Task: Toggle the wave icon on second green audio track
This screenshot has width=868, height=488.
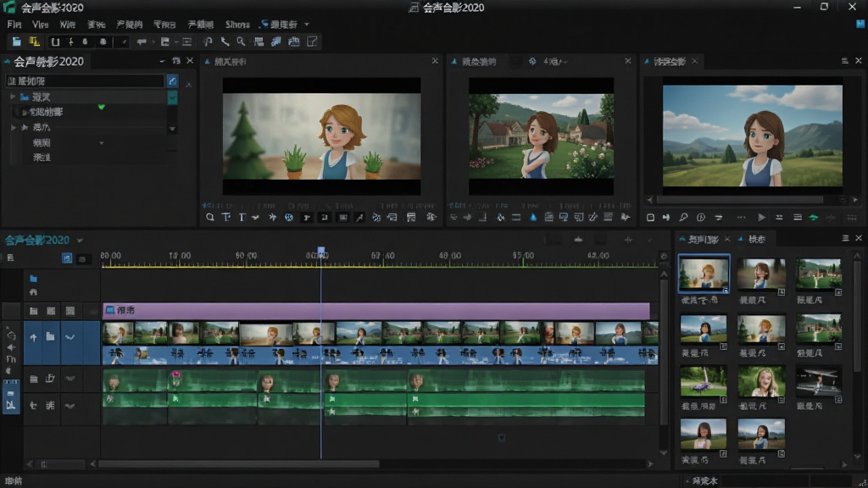Action: [x=70, y=406]
